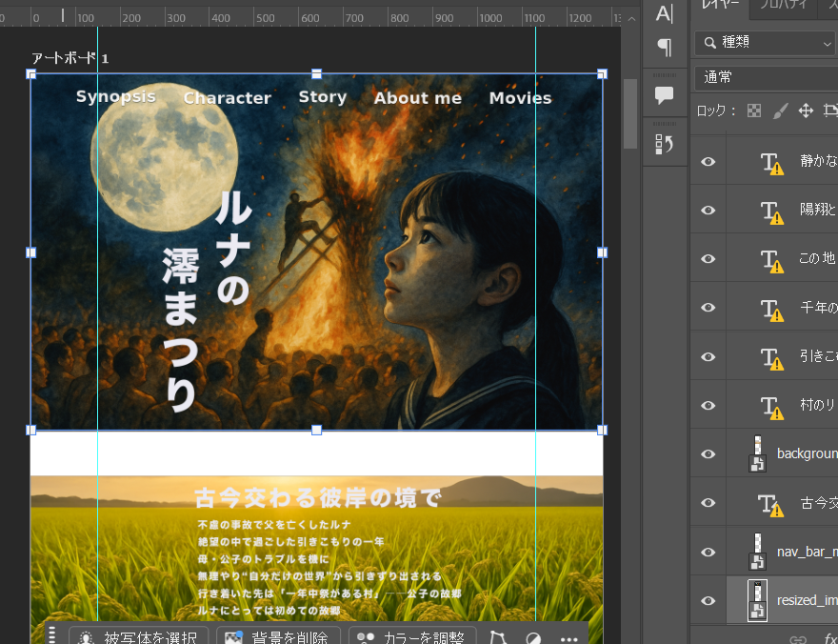
Task: Toggle visibility of nav_bar layer
Action: [x=708, y=552]
